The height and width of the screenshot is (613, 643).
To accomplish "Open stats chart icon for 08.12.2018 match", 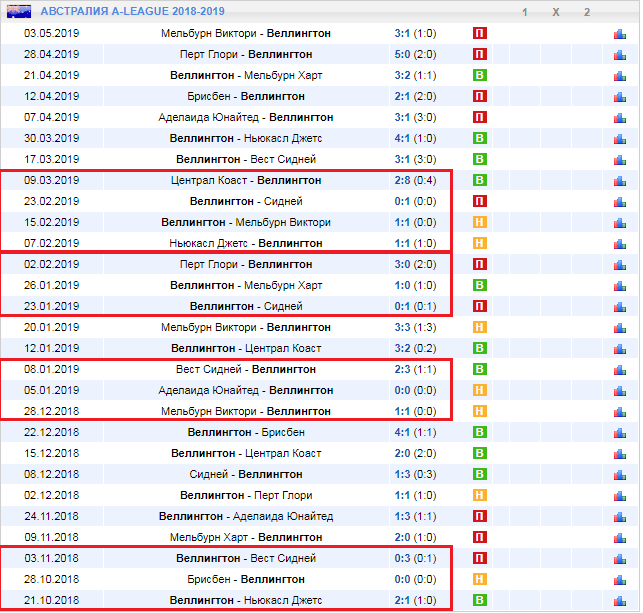I will click(620, 475).
